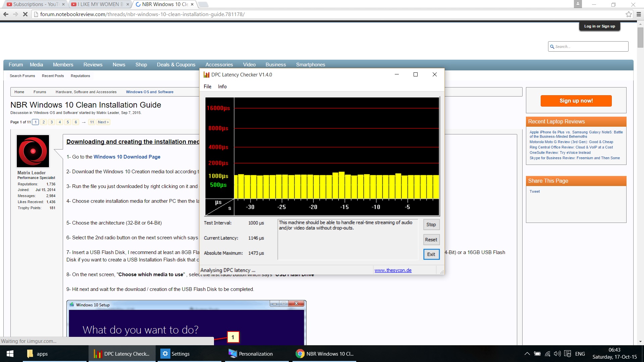This screenshot has width=644, height=362.
Task: Open Shop navigation item
Action: 141,65
